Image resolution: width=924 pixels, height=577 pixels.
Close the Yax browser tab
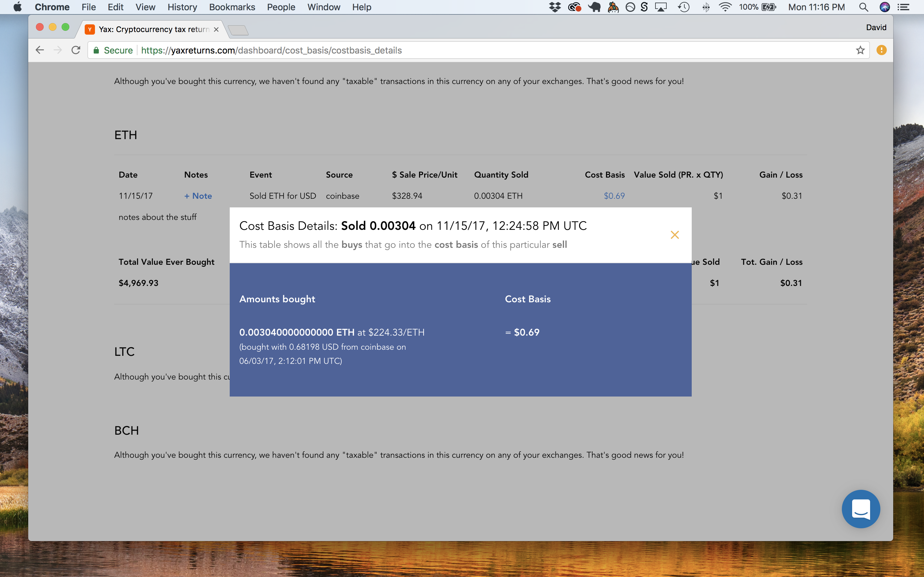pos(216,29)
